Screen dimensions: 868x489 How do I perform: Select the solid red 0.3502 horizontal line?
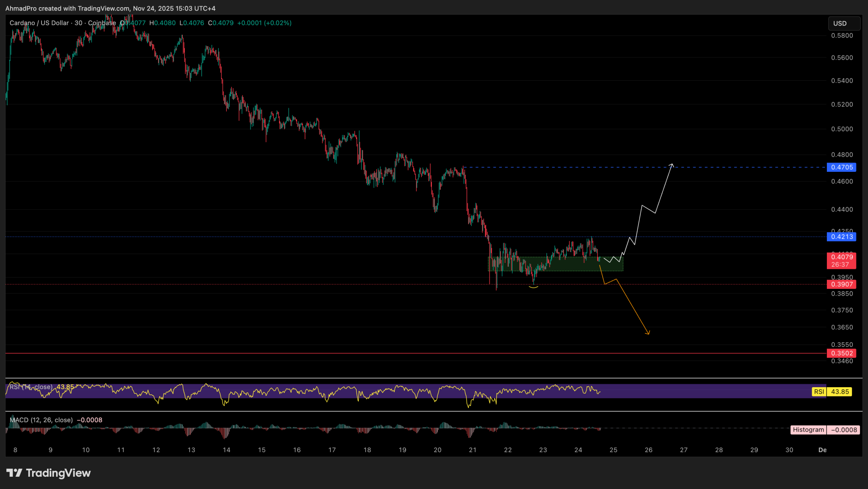pos(381,353)
